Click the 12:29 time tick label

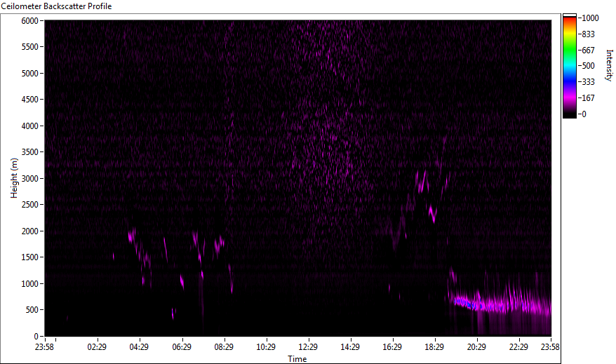(x=308, y=347)
